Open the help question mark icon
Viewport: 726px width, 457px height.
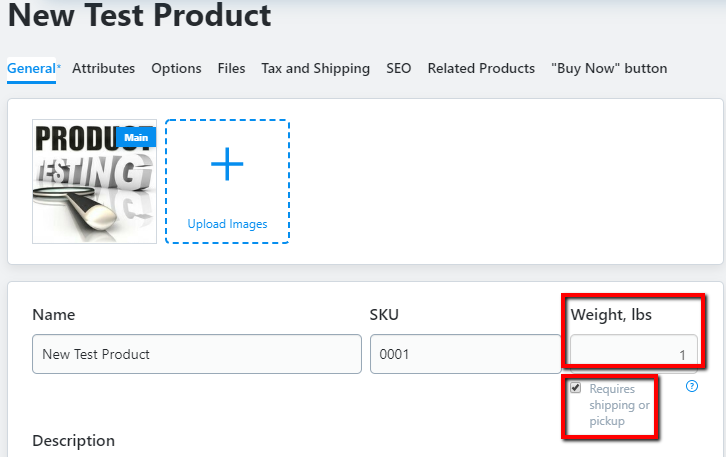(692, 386)
